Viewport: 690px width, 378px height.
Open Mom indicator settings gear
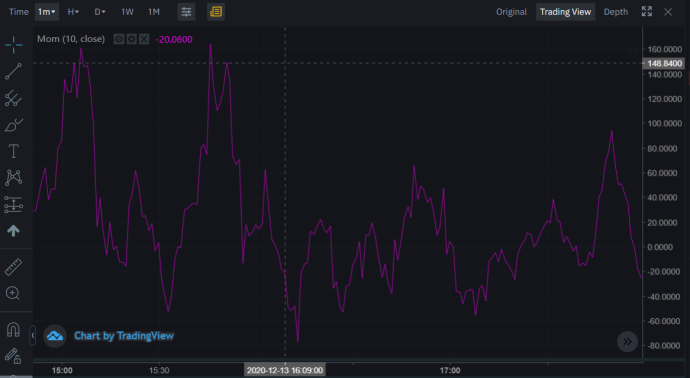(x=132, y=39)
